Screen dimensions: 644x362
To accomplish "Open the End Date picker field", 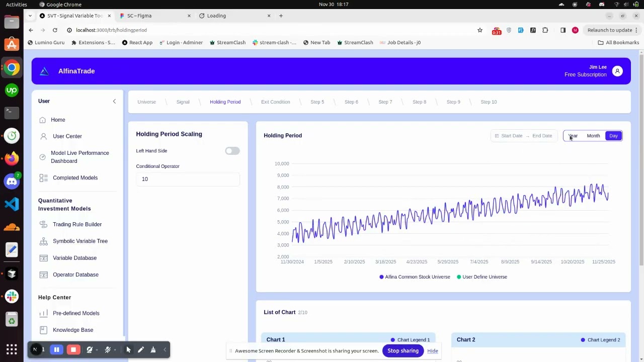I will pyautogui.click(x=542, y=136).
